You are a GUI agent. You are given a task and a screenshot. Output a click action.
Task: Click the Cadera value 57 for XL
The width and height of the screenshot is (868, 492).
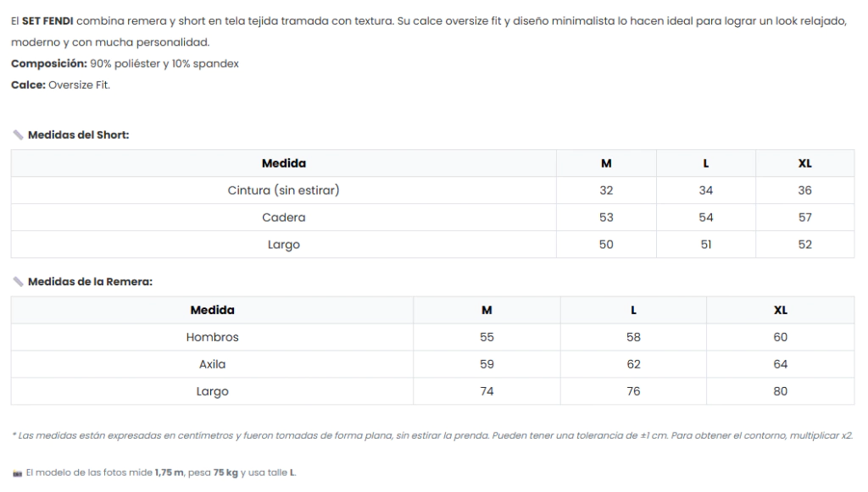804,218
